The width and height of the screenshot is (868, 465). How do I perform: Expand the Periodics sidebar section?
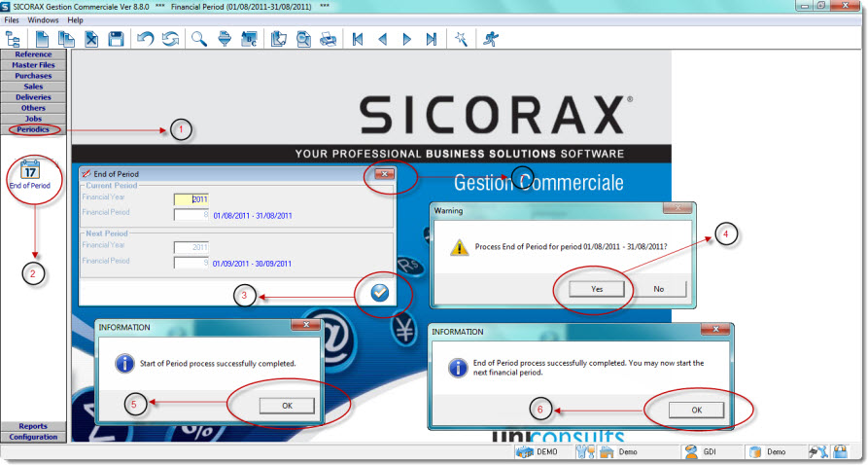(x=33, y=129)
